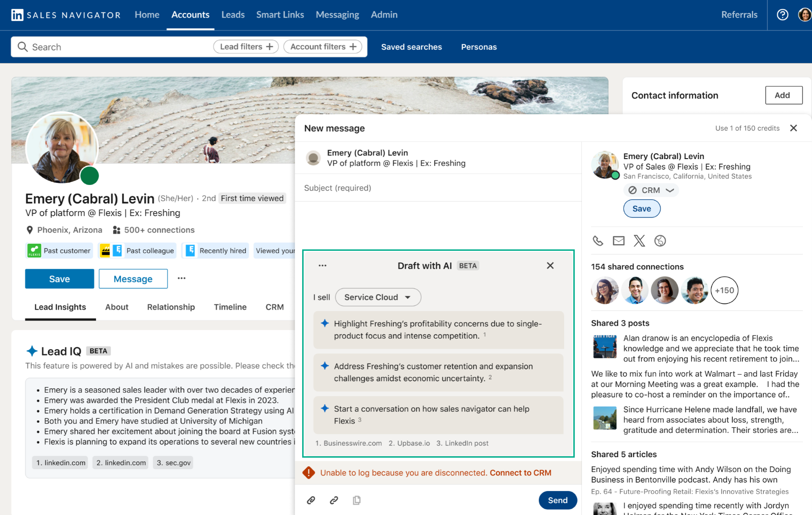Click the insert smart link icon
Screen dimensions: 812x515
tap(334, 500)
